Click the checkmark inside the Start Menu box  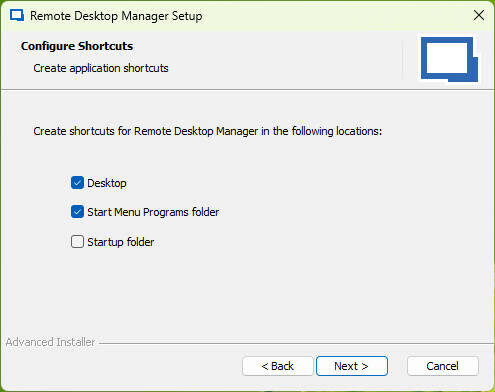tap(77, 212)
